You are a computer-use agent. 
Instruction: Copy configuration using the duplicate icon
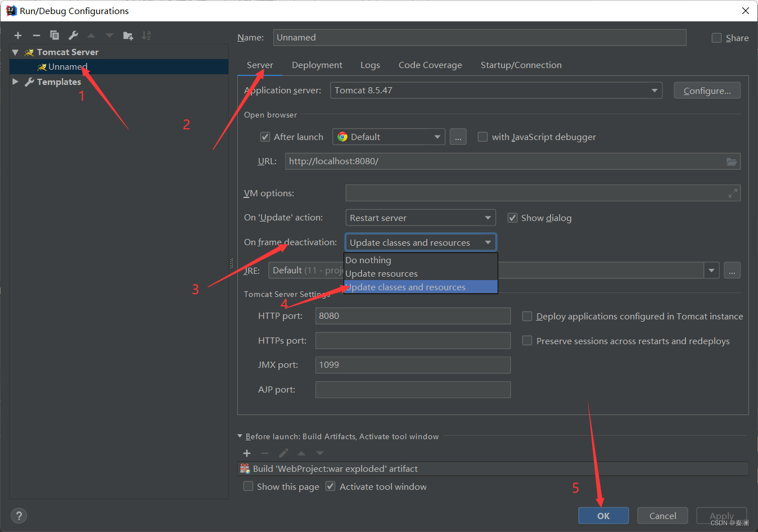click(55, 35)
